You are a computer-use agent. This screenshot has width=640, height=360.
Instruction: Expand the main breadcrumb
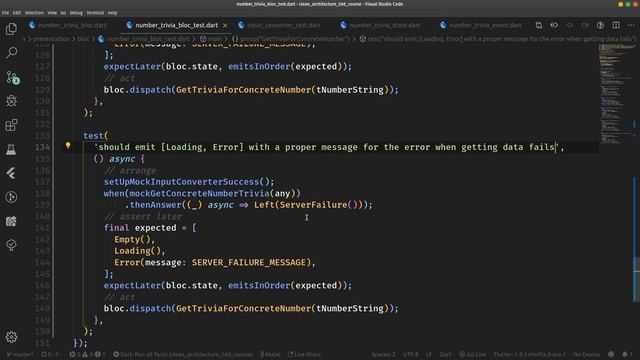pyautogui.click(x=211, y=39)
